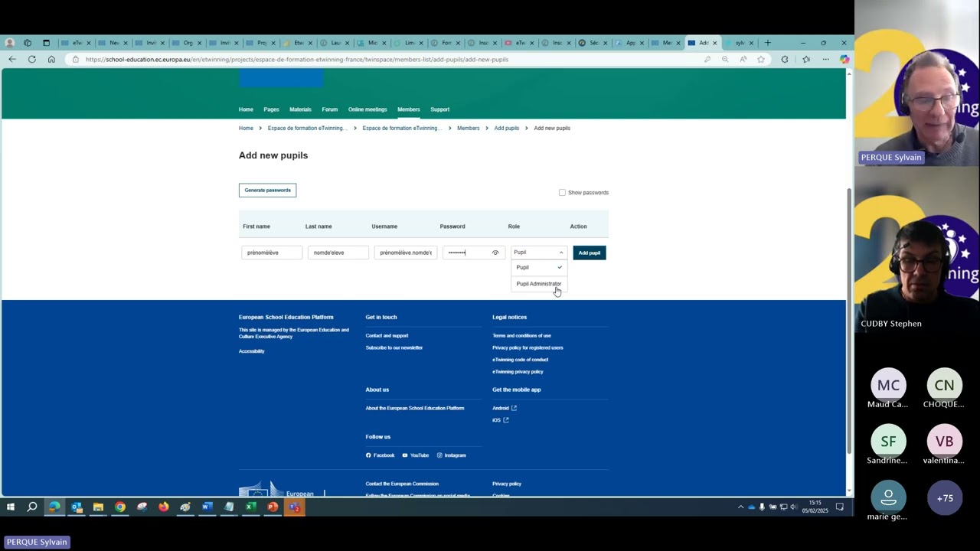This screenshot has height=551, width=980.
Task: Open the browser extensions icon
Action: (x=785, y=59)
